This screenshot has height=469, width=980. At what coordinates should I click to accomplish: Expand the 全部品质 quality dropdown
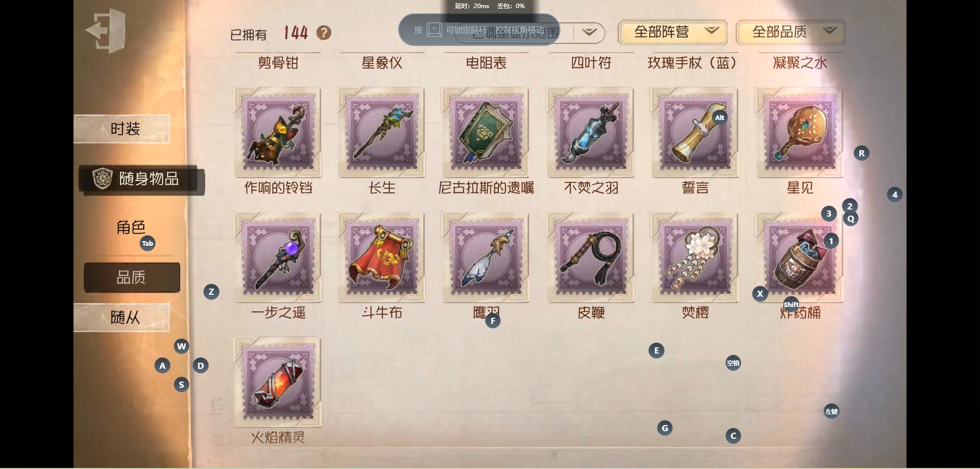point(790,32)
